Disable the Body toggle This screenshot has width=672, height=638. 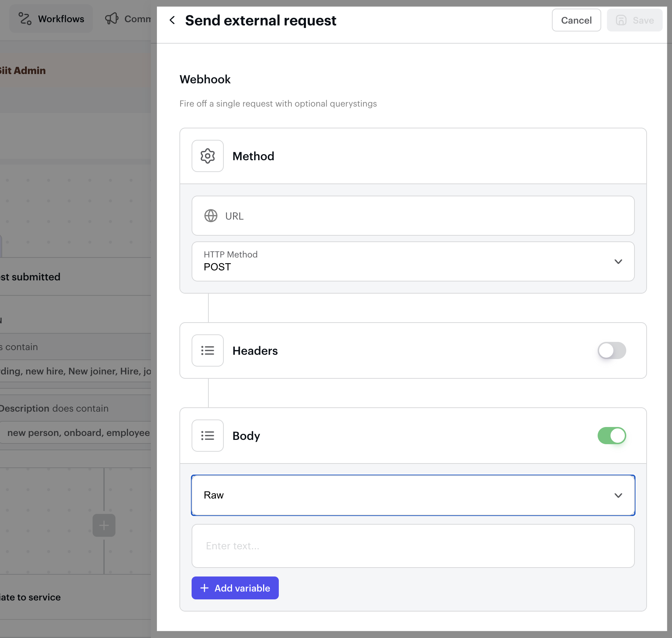tap(612, 436)
